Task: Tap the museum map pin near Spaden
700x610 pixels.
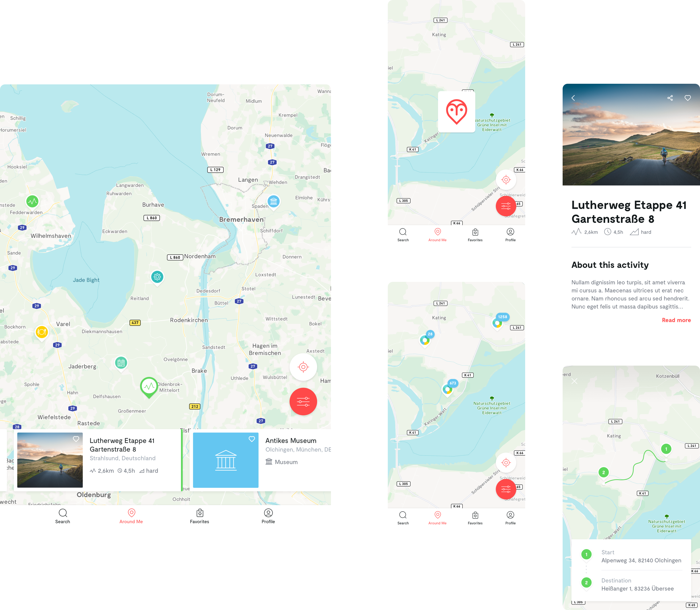Action: pos(274,202)
